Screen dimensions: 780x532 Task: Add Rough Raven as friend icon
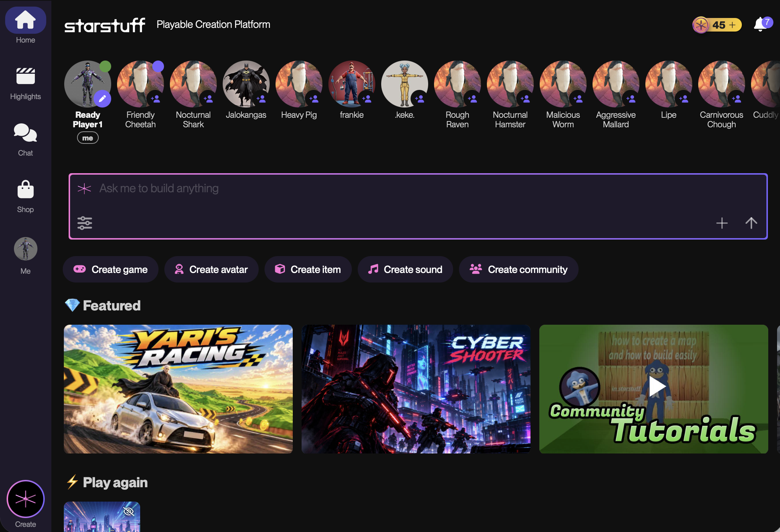click(x=472, y=99)
